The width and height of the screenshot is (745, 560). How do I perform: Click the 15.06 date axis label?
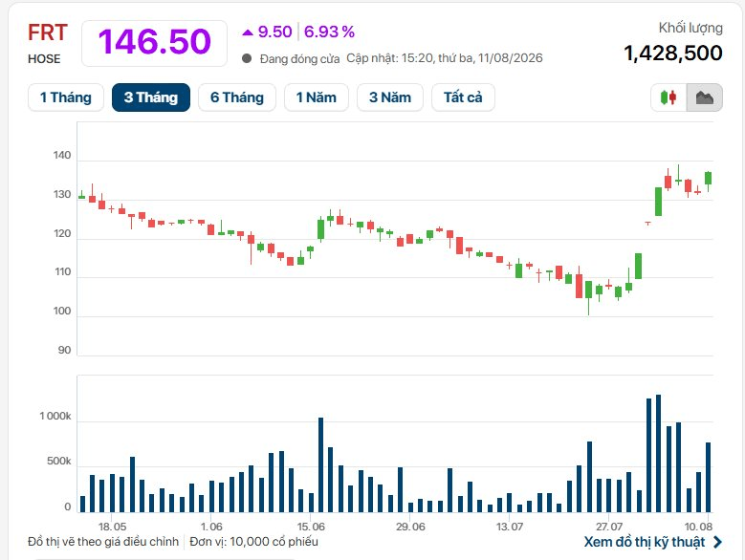311,527
